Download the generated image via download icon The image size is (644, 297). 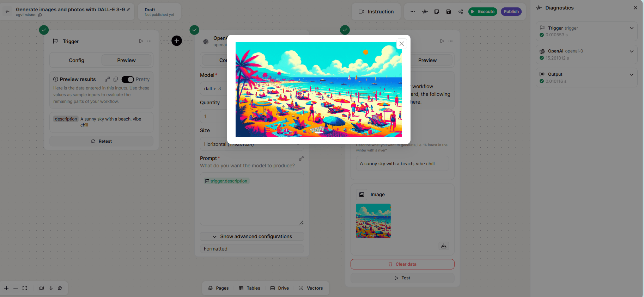pos(444,246)
